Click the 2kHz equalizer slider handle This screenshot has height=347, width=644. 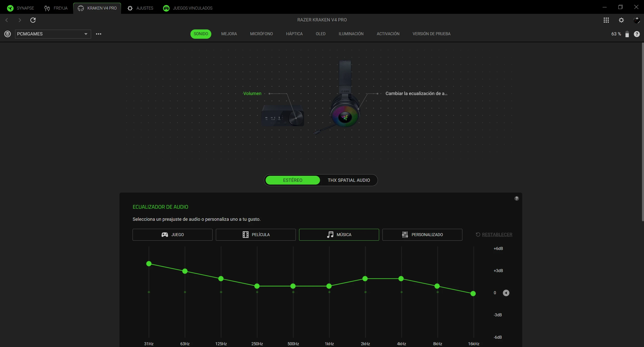365,279
